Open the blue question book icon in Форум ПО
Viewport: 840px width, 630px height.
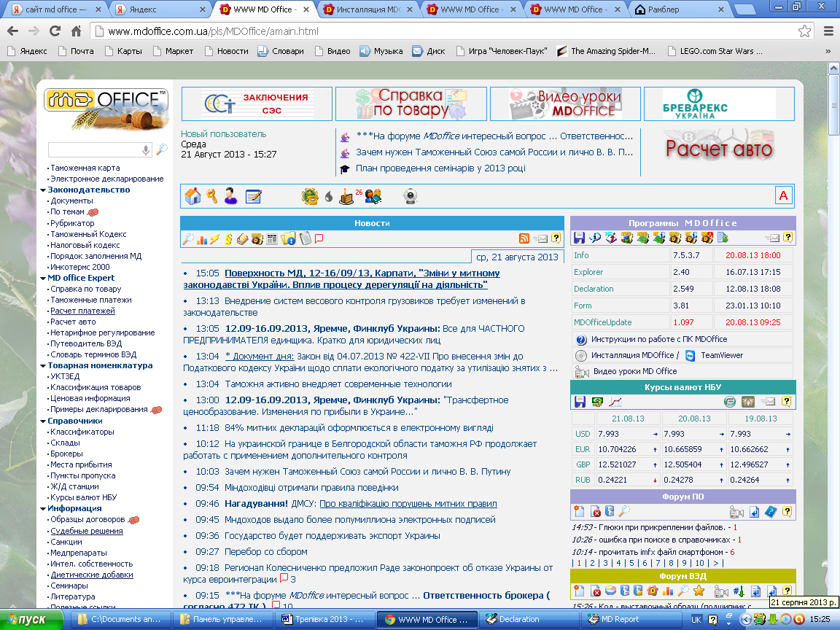tap(770, 512)
